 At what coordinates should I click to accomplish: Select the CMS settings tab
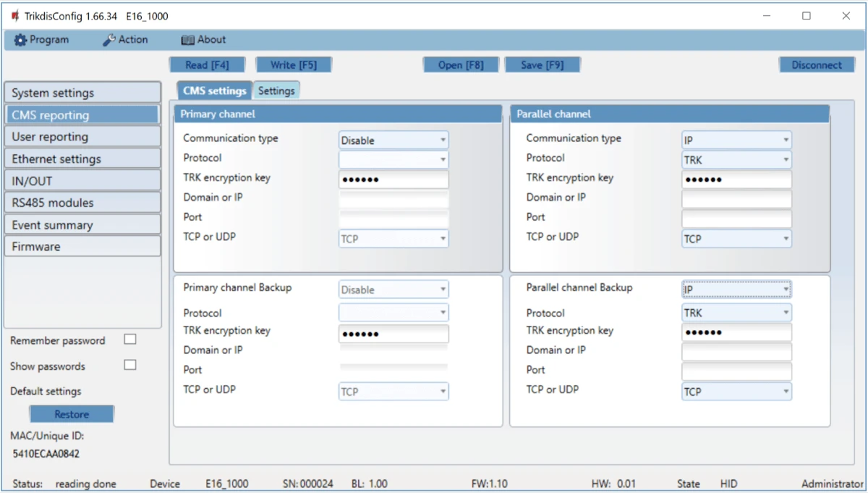[214, 91]
